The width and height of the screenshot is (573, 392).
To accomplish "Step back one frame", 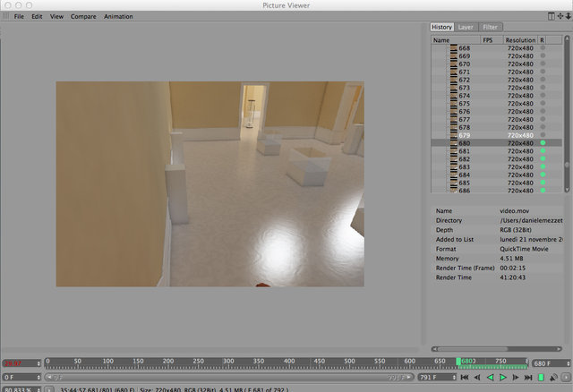I will pyautogui.click(x=477, y=378).
